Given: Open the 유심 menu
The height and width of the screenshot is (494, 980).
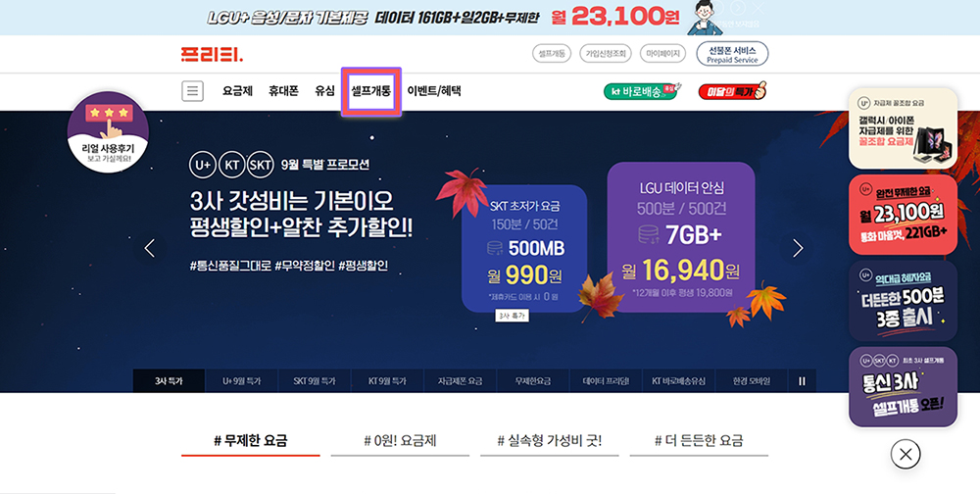Looking at the screenshot, I should pyautogui.click(x=325, y=91).
